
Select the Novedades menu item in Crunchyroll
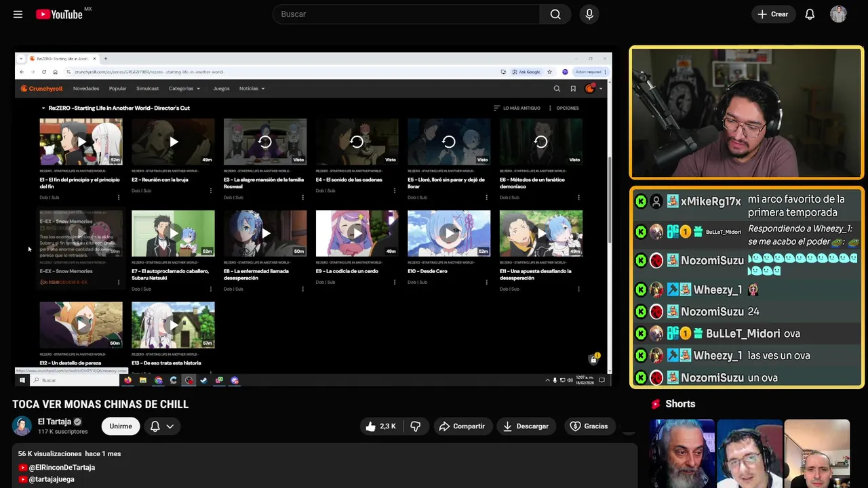pos(86,89)
